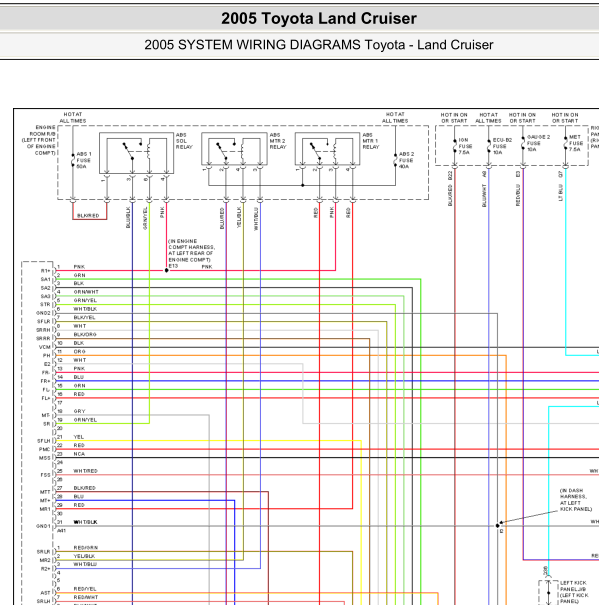The image size is (599, 605).
Task: Click the ABS 1 FUSE 50A label
Action: [84, 160]
